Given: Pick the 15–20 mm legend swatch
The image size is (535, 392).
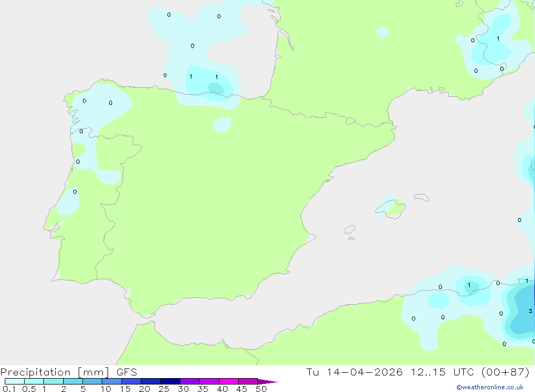Looking at the screenshot, I should (x=132, y=381).
